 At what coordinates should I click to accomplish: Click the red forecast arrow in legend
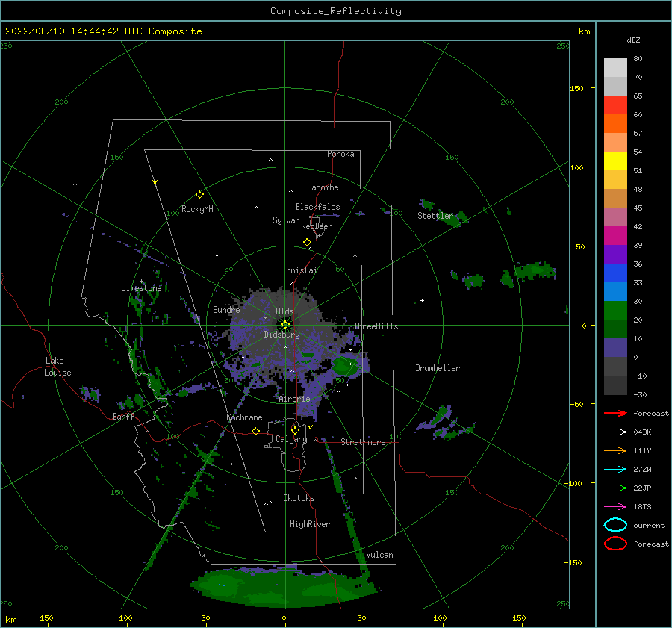615,413
